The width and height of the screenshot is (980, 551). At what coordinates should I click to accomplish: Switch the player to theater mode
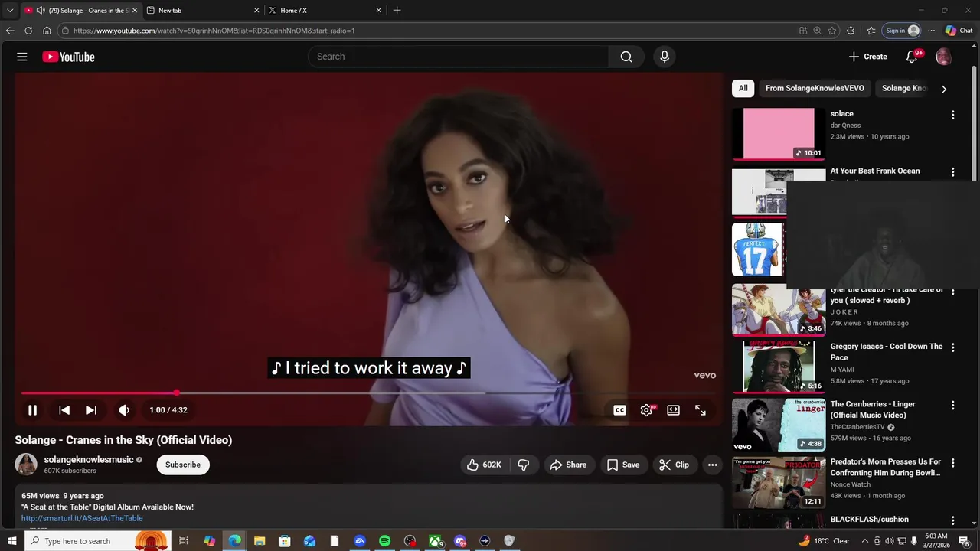[674, 410]
